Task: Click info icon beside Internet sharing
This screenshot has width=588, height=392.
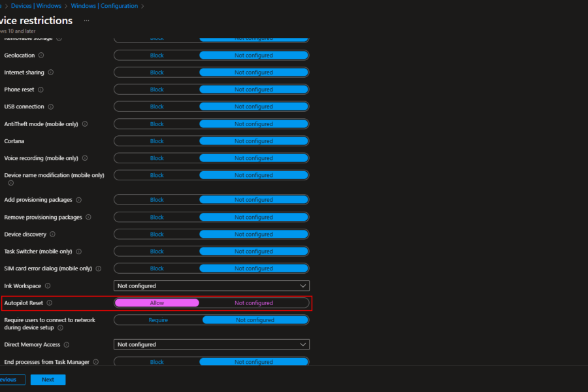Action: point(50,73)
